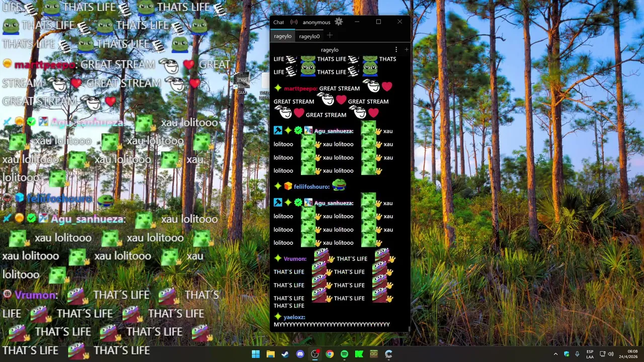Image resolution: width=644 pixels, height=362 pixels.
Task: Click the chat window scrollbar
Action: tap(409, 329)
